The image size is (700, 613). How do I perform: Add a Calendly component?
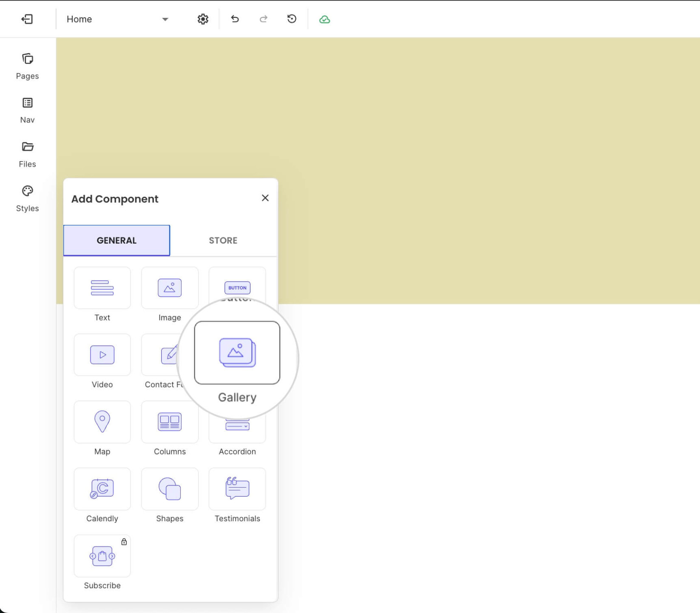pos(102,489)
